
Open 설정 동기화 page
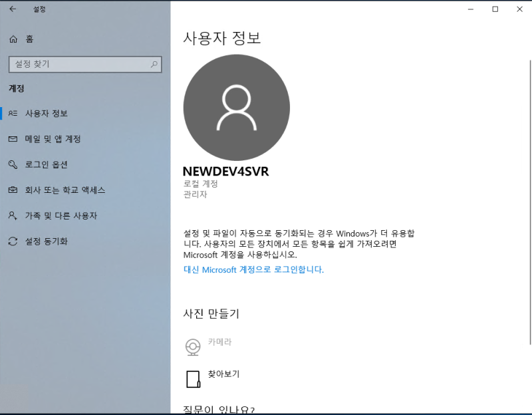[46, 241]
